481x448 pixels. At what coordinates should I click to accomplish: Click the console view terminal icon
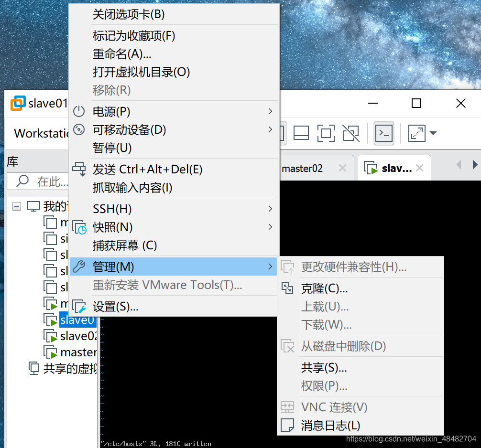384,133
